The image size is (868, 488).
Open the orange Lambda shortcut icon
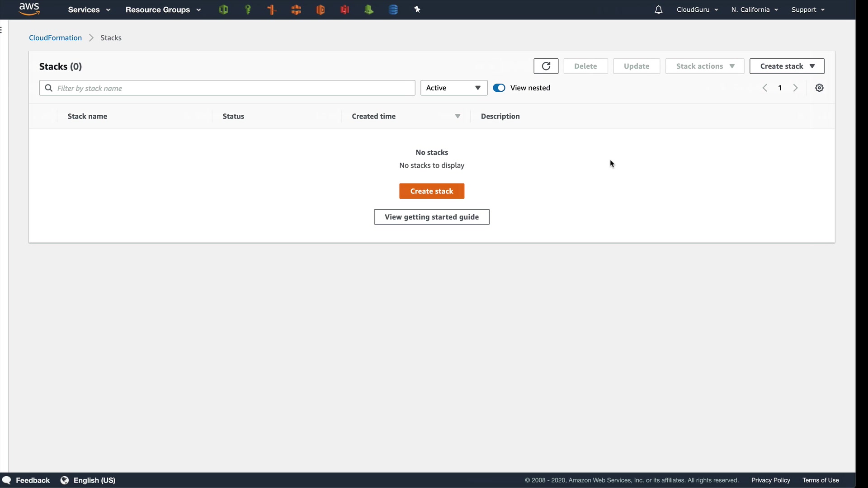(321, 9)
